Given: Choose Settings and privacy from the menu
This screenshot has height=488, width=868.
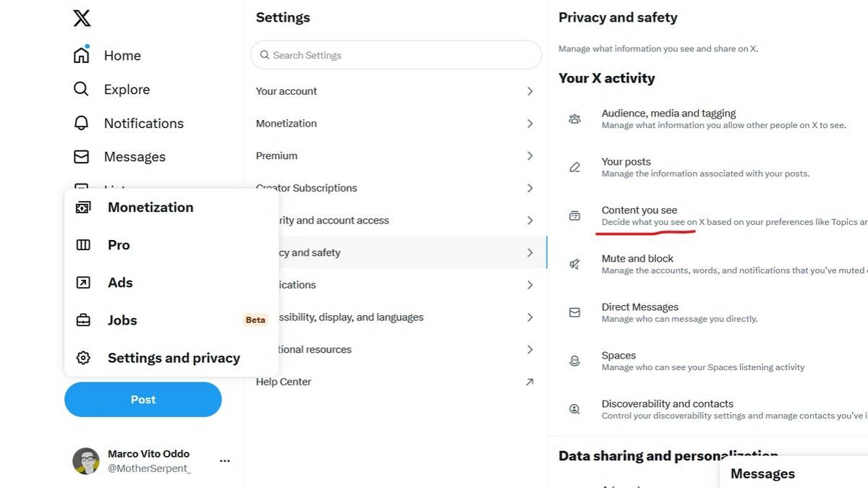Looking at the screenshot, I should point(174,357).
